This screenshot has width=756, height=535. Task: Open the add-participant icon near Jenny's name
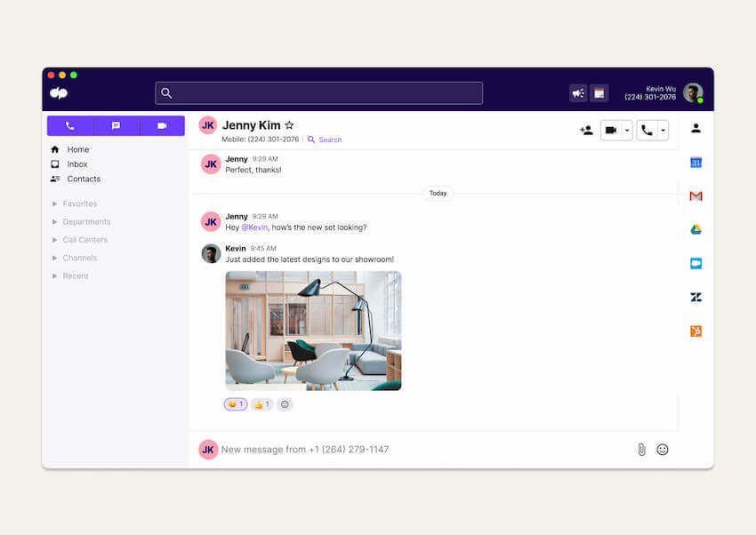click(x=586, y=130)
